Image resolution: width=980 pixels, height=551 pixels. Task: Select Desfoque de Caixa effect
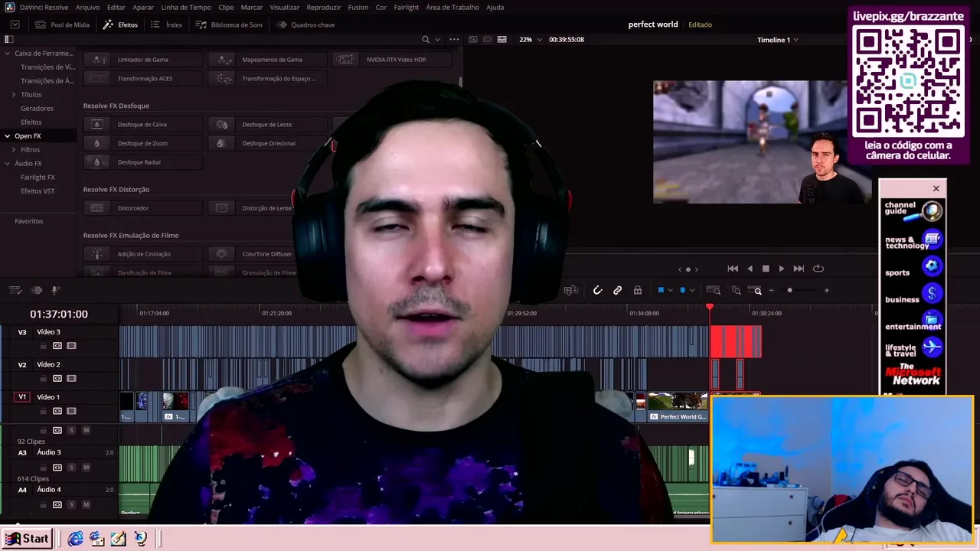tap(143, 124)
